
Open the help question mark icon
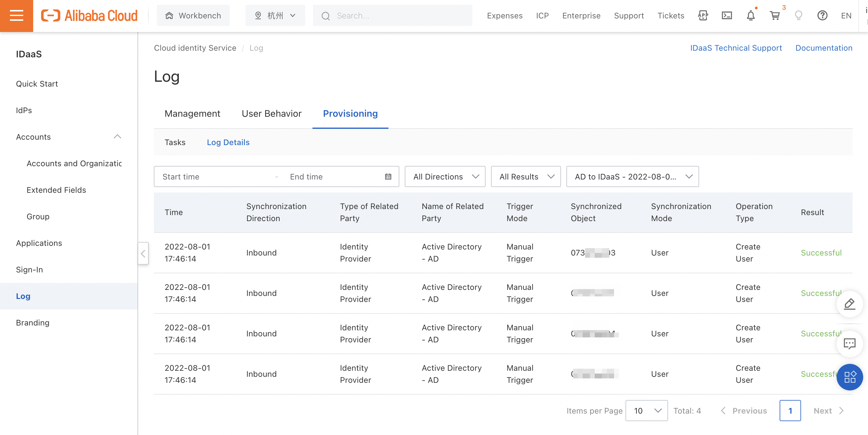822,15
